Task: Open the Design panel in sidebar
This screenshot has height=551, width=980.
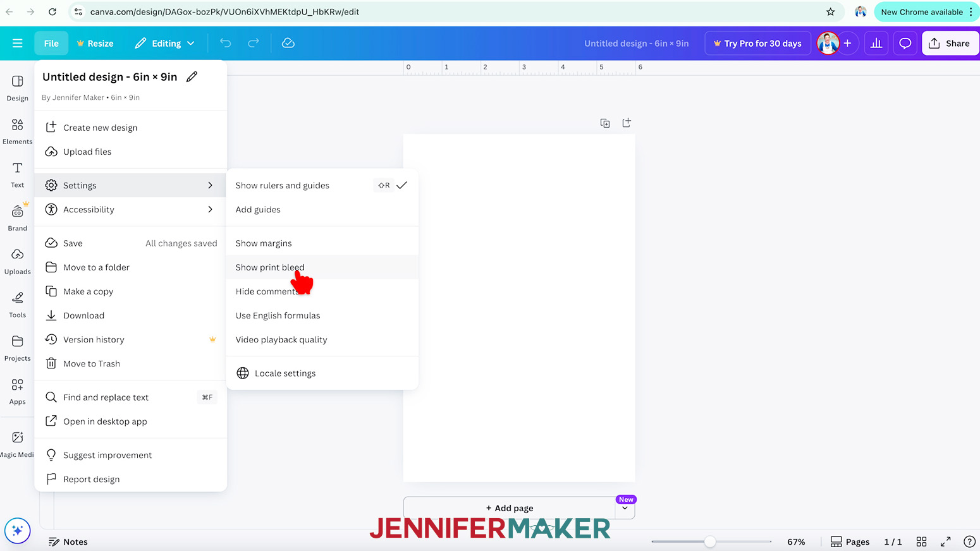Action: [x=17, y=88]
